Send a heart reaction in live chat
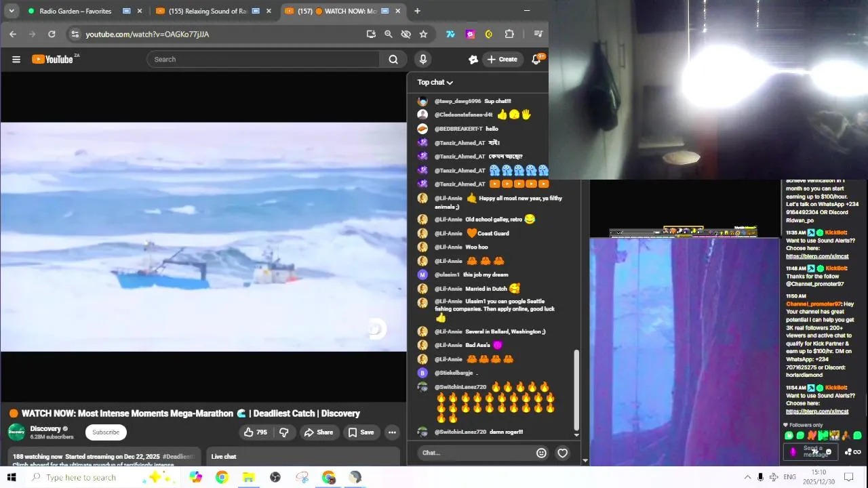Viewport: 868px width, 488px height. click(562, 453)
